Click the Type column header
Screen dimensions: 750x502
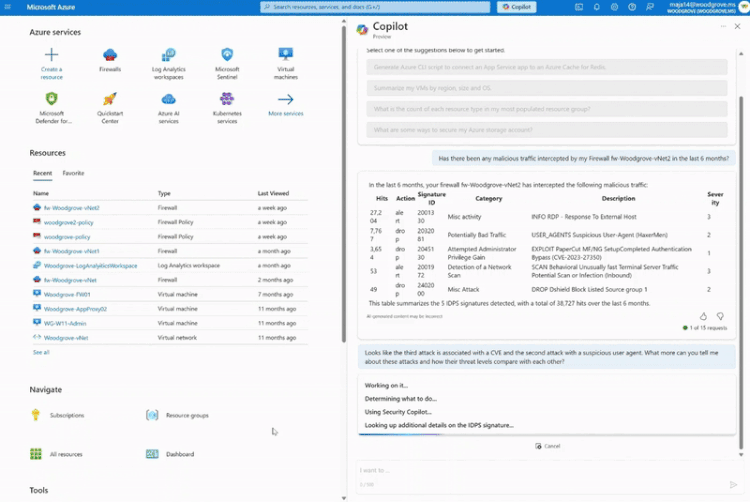[164, 193]
